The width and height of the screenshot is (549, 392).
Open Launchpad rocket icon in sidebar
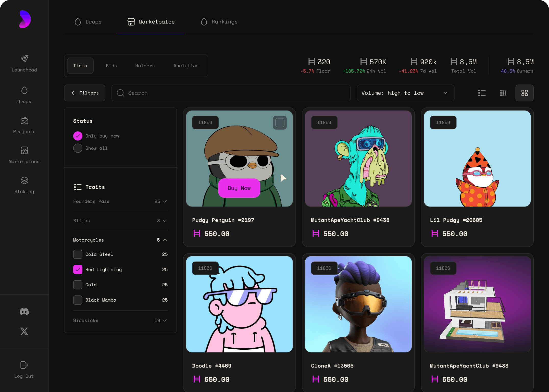24,59
